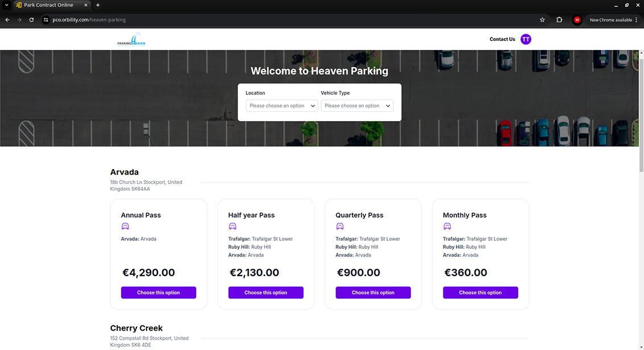Go back using the browser back arrow

coord(7,20)
